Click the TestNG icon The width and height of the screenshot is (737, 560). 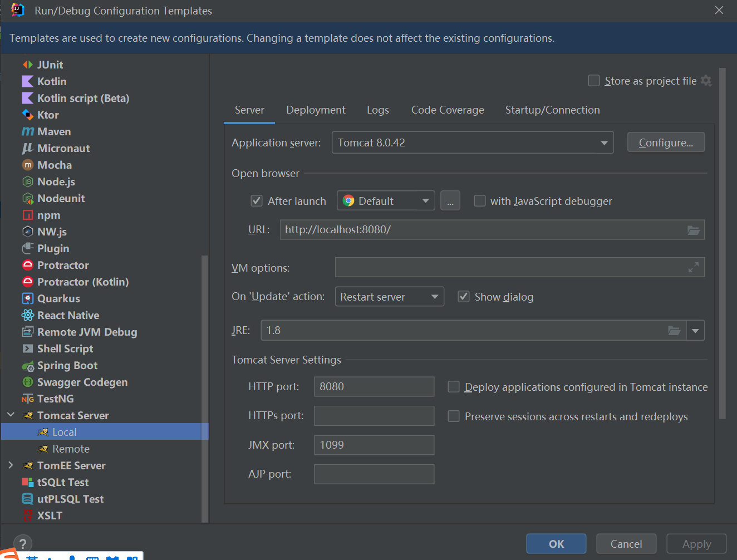(28, 399)
